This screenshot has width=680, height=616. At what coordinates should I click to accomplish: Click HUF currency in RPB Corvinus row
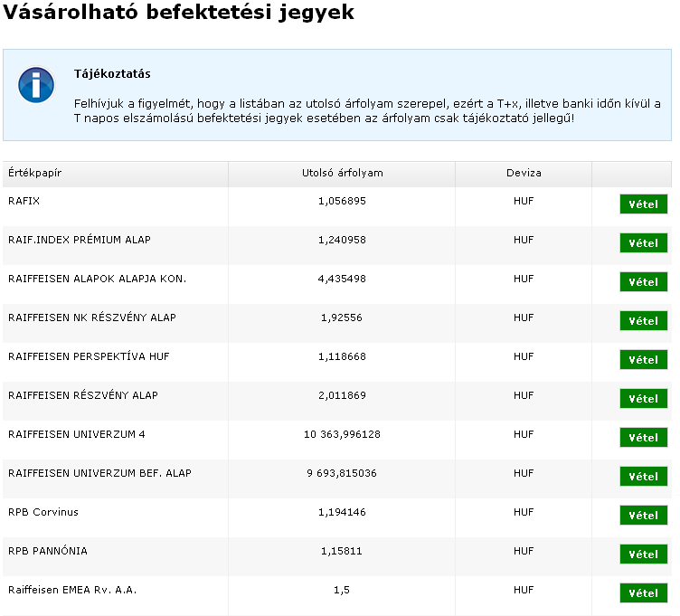coord(524,512)
